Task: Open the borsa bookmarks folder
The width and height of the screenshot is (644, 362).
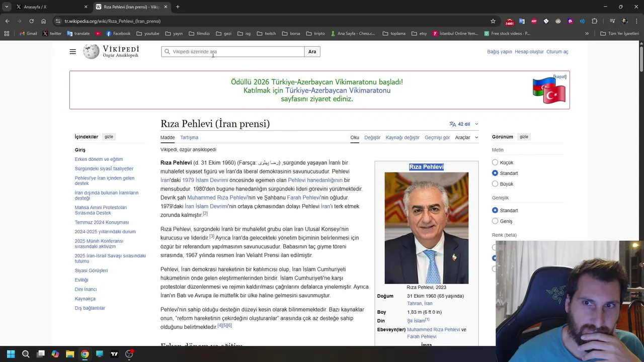Action: (x=291, y=34)
